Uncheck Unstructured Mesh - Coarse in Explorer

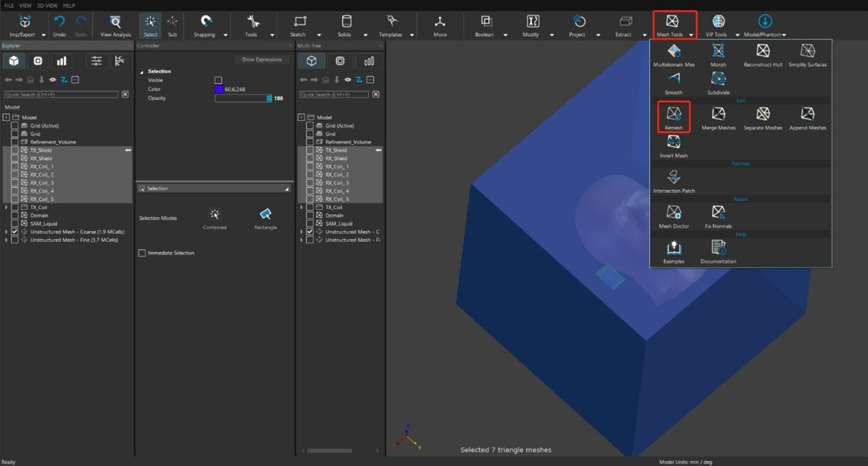[14, 232]
